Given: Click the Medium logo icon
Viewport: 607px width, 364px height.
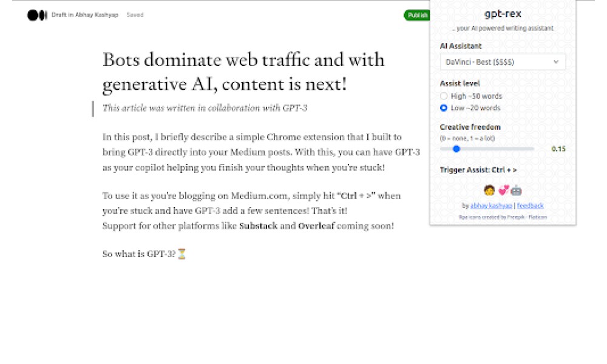Looking at the screenshot, I should point(37,15).
